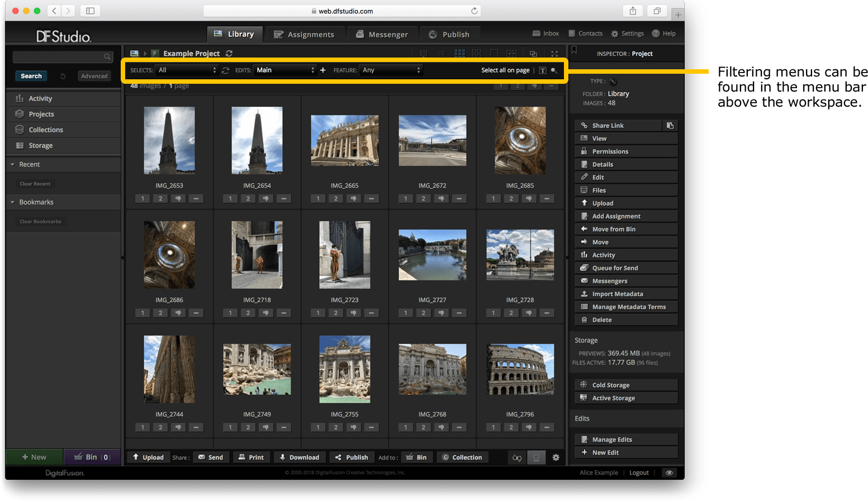The height and width of the screenshot is (501, 868).
Task: Click Select all on page
Action: [505, 70]
